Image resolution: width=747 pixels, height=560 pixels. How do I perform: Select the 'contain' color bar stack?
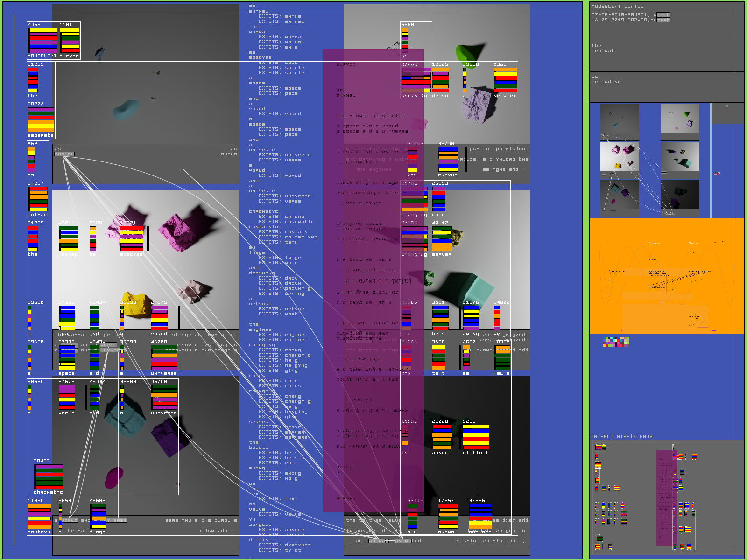pyautogui.click(x=39, y=517)
